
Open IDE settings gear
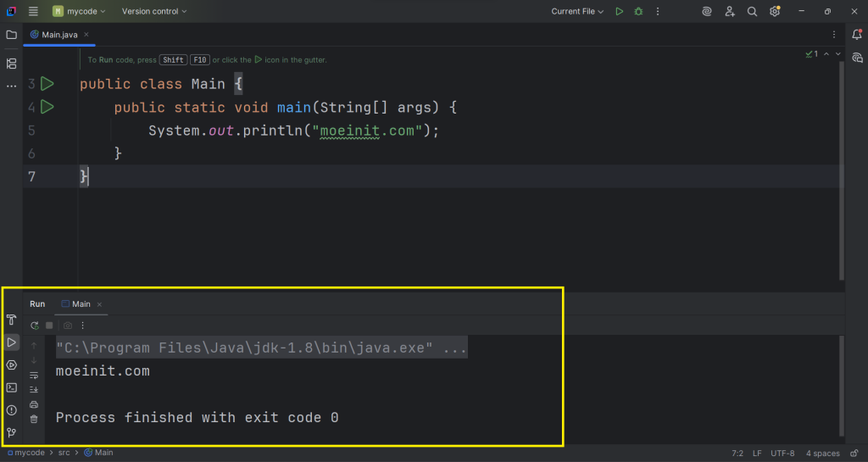(x=775, y=11)
